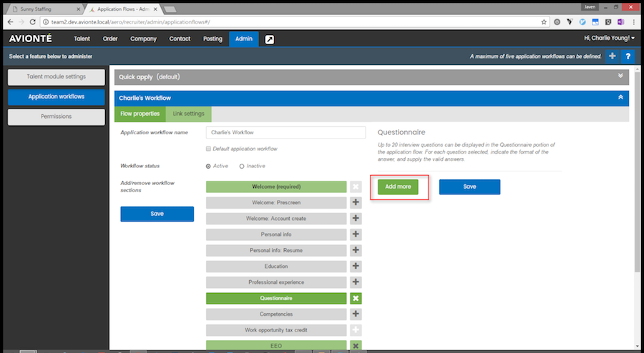The image size is (644, 353).
Task: Open Contact menu
Action: [180, 39]
